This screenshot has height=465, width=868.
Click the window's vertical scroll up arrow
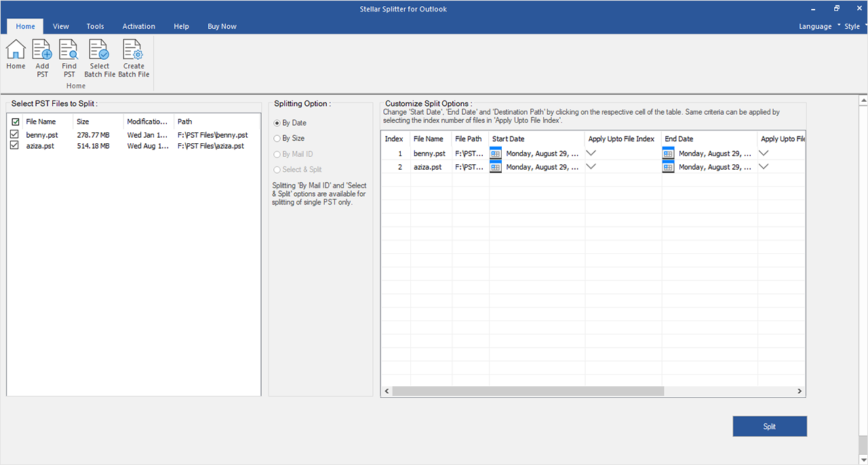coord(863,100)
